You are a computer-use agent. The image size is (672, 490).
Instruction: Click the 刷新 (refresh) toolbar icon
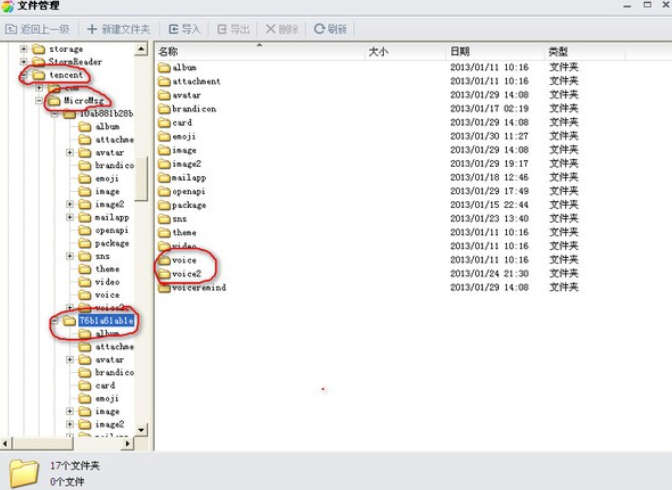pos(319,29)
